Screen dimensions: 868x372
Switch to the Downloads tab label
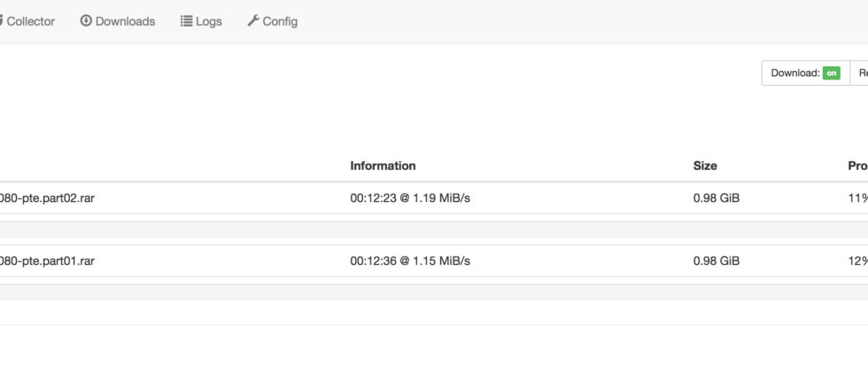[125, 21]
